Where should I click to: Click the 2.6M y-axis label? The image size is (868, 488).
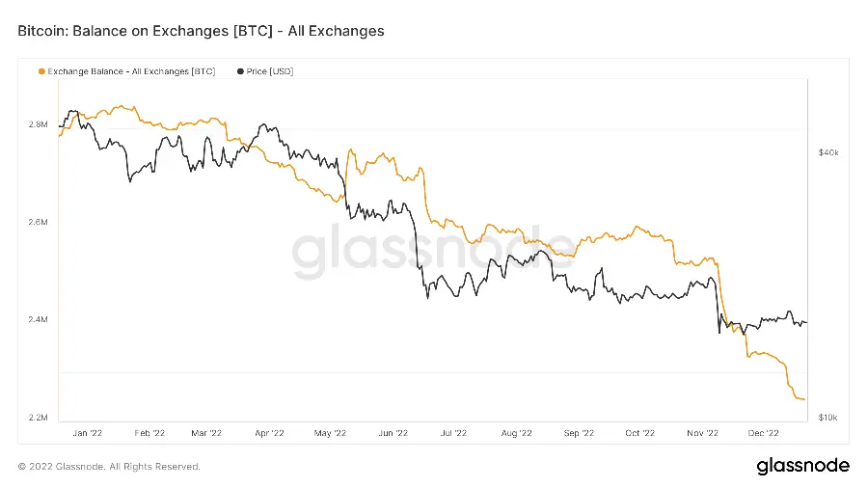[x=38, y=223]
